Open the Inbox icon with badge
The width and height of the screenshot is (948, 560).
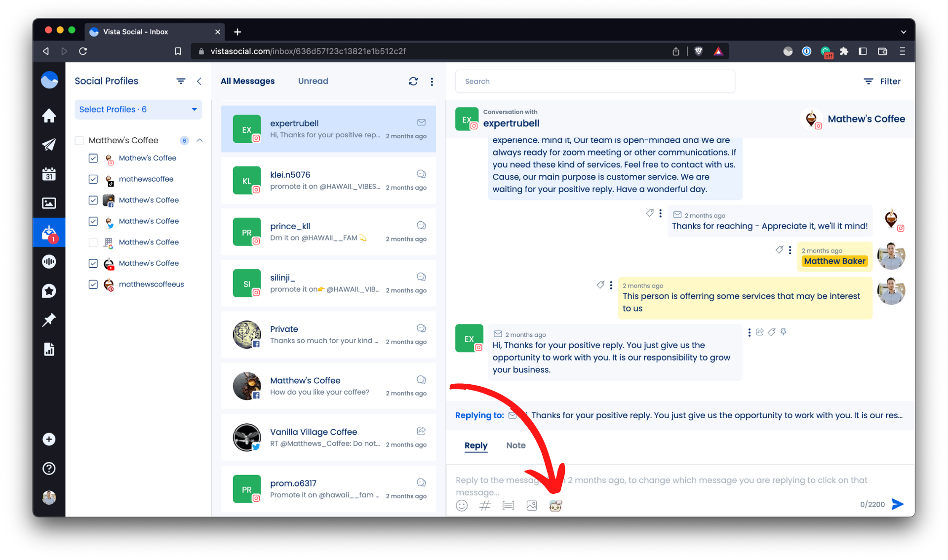pos(49,232)
